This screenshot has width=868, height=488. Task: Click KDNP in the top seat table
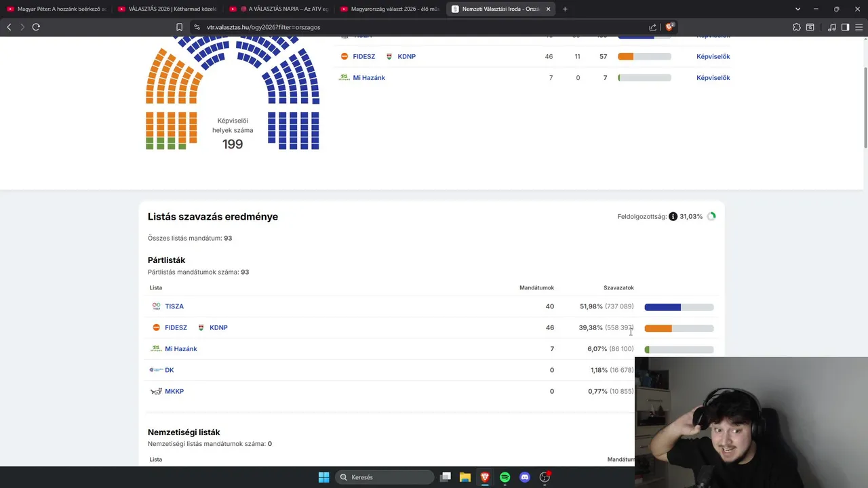[x=407, y=56]
